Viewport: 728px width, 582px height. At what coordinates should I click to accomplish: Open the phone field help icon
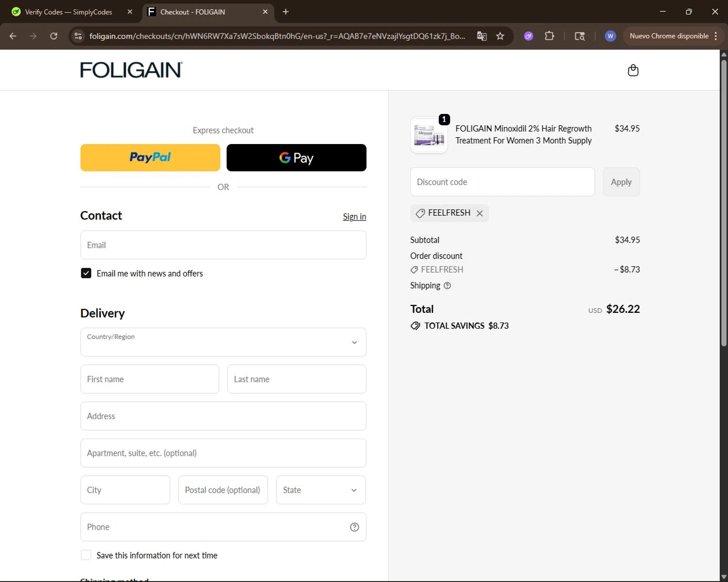click(x=354, y=527)
